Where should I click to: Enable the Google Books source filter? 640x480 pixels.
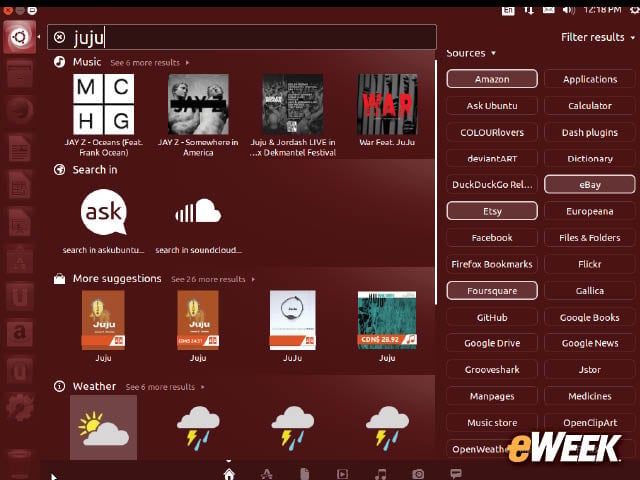coord(590,317)
